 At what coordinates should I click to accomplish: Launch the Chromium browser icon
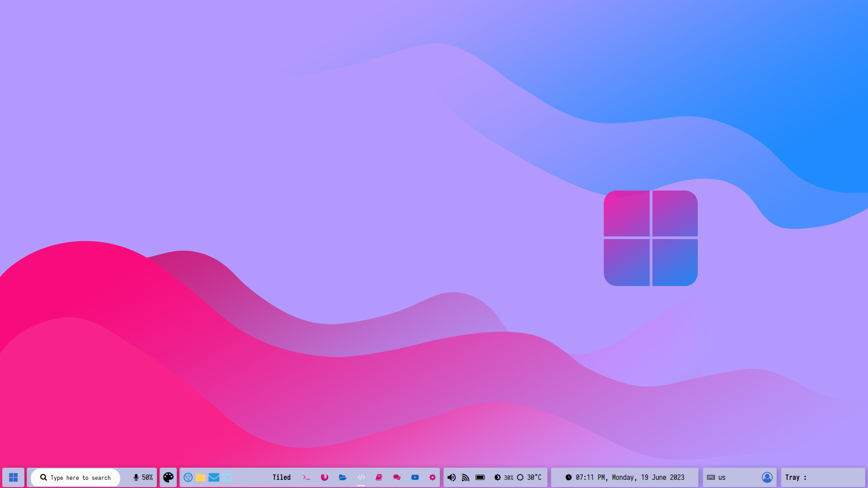188,478
